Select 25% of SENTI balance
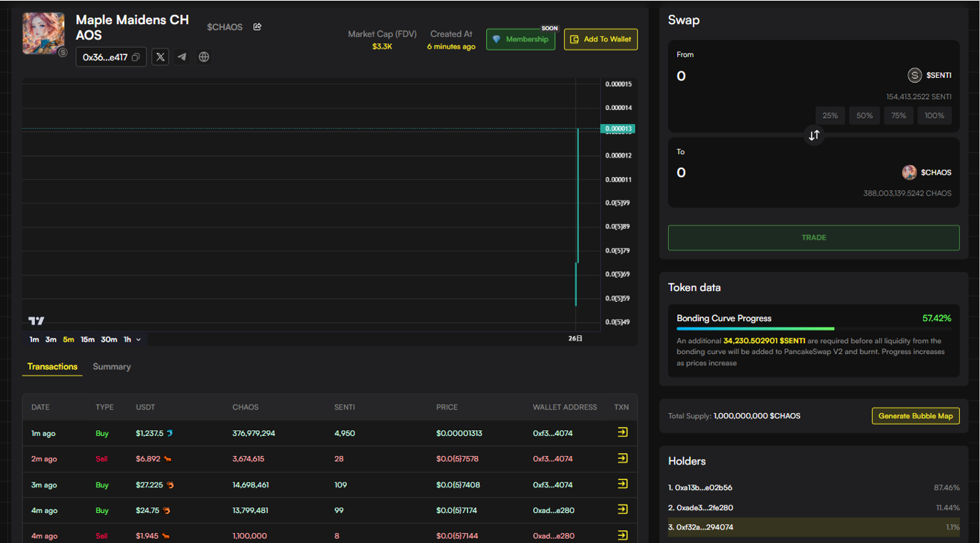 click(x=830, y=116)
